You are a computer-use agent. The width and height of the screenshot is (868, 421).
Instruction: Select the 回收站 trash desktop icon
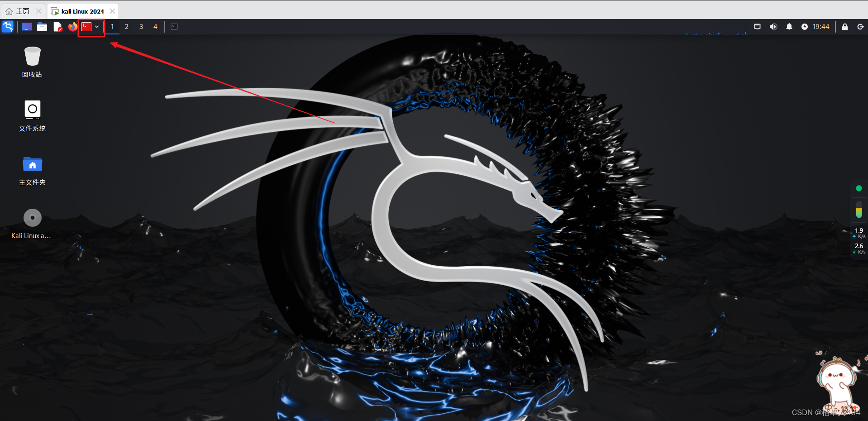32,62
